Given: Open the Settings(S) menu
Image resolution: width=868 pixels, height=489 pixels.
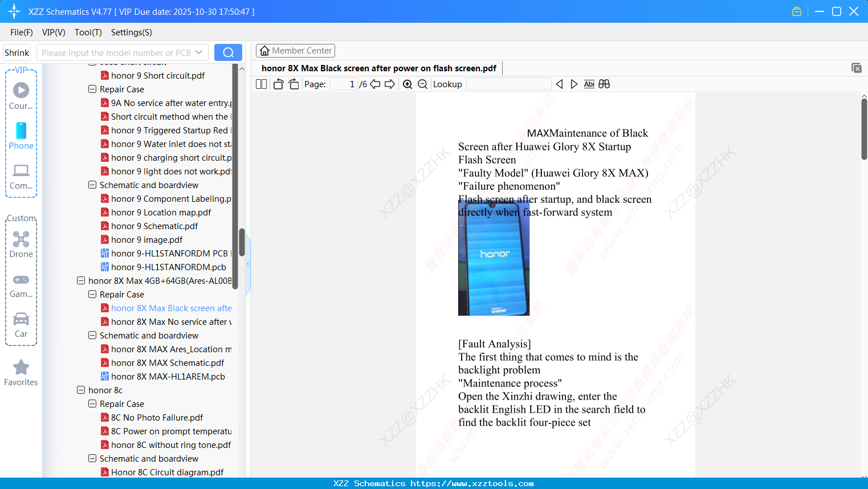Looking at the screenshot, I should tap(132, 32).
